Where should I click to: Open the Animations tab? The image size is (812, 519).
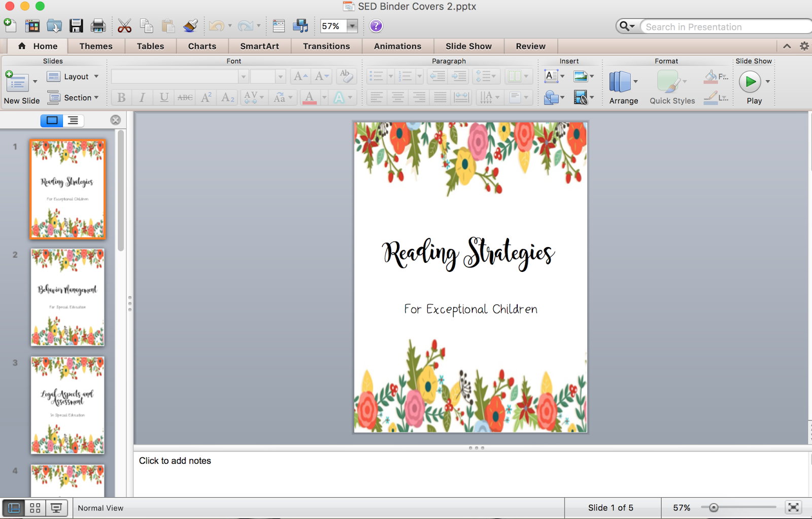(397, 46)
